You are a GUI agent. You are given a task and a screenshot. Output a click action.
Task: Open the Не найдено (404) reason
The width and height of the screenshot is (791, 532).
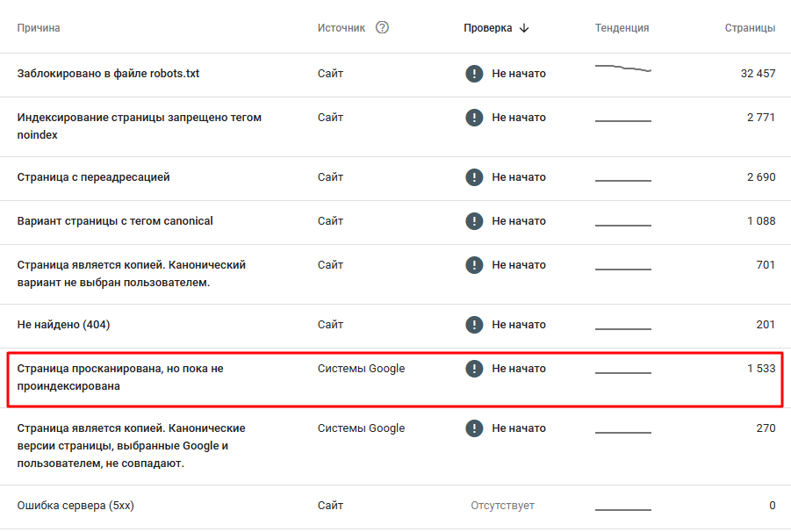(63, 325)
